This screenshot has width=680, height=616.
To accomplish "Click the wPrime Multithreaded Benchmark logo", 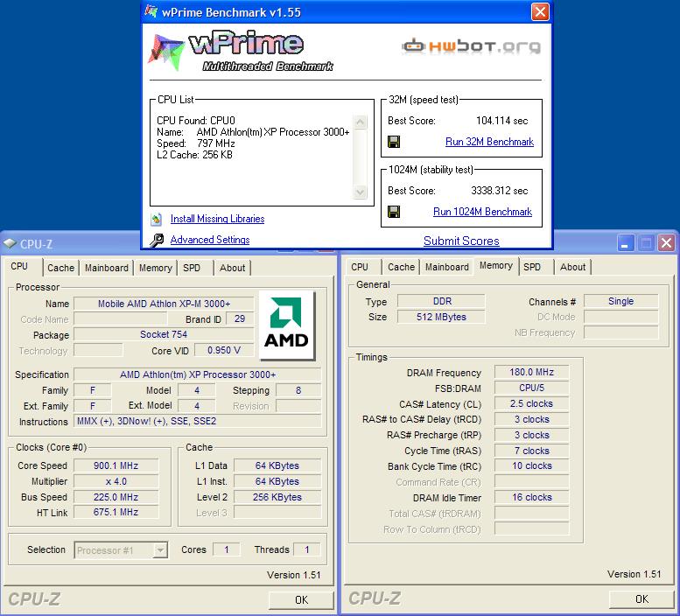I will (241, 51).
